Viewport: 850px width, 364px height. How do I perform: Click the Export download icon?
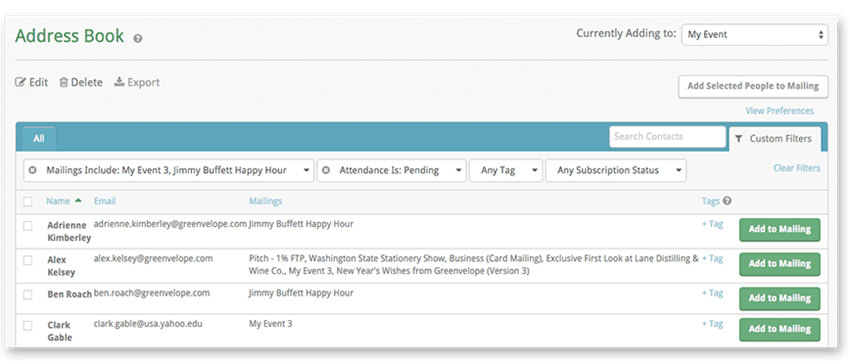pyautogui.click(x=119, y=82)
